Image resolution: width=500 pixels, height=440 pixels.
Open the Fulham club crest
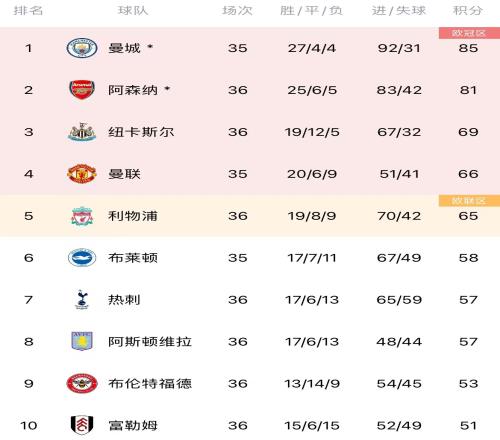pos(82,425)
